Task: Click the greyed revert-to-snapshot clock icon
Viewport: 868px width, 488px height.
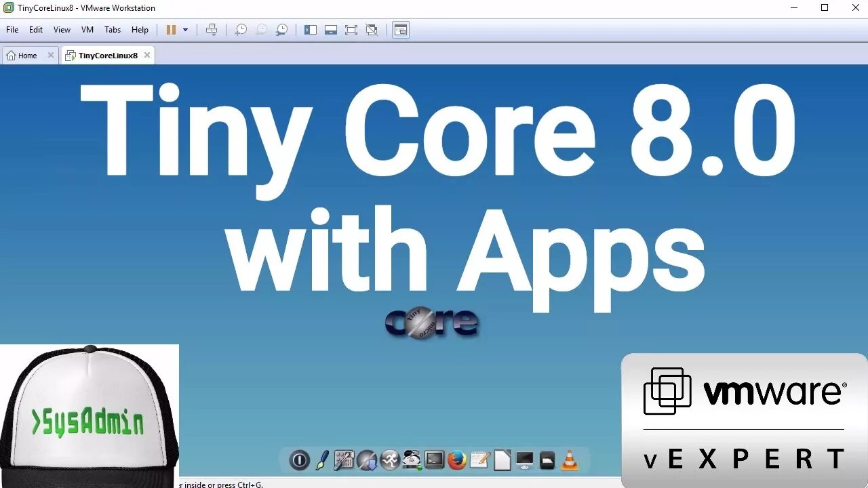Action: (x=261, y=30)
